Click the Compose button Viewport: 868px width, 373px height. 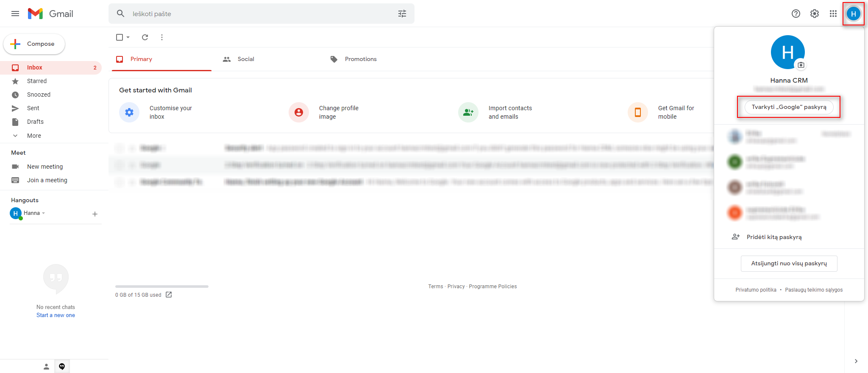(x=34, y=44)
